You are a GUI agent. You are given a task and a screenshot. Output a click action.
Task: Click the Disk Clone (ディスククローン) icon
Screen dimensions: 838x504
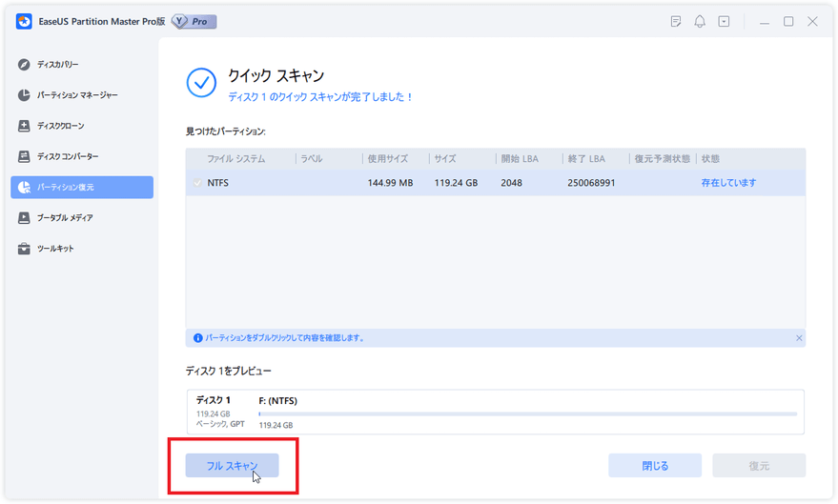pyautogui.click(x=24, y=126)
